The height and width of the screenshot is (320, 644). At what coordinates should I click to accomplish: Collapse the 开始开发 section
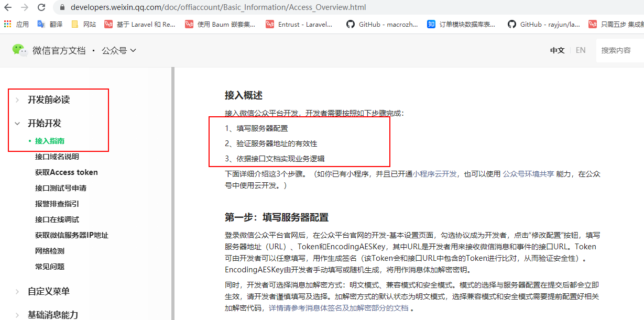coord(45,123)
